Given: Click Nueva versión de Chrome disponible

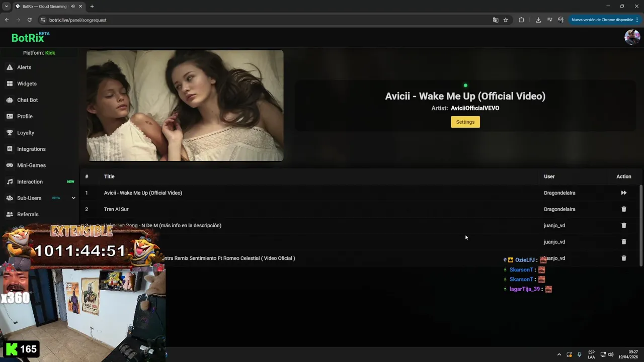Looking at the screenshot, I should [x=605, y=20].
